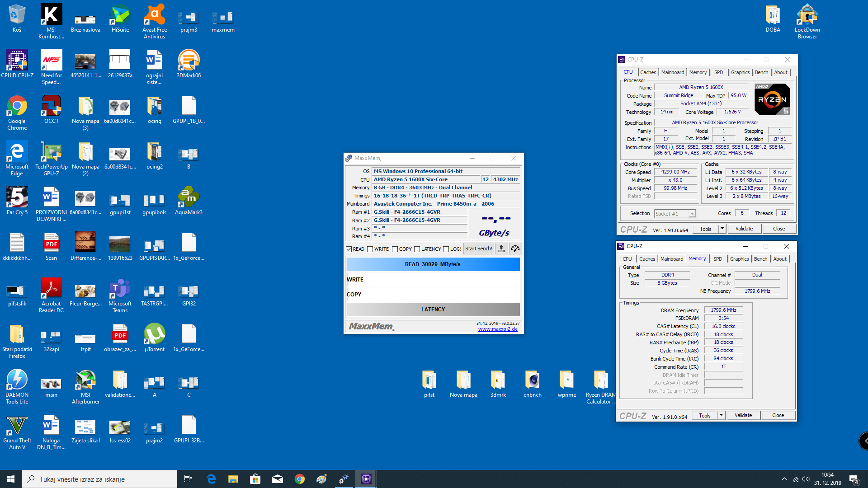Open the µTorrent desktop shortcut

[155, 338]
